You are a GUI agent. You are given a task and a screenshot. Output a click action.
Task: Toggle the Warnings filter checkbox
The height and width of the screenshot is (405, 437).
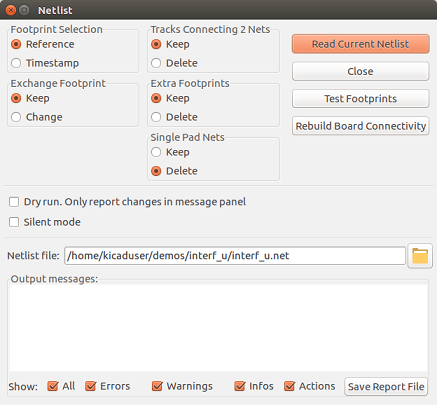coord(157,386)
